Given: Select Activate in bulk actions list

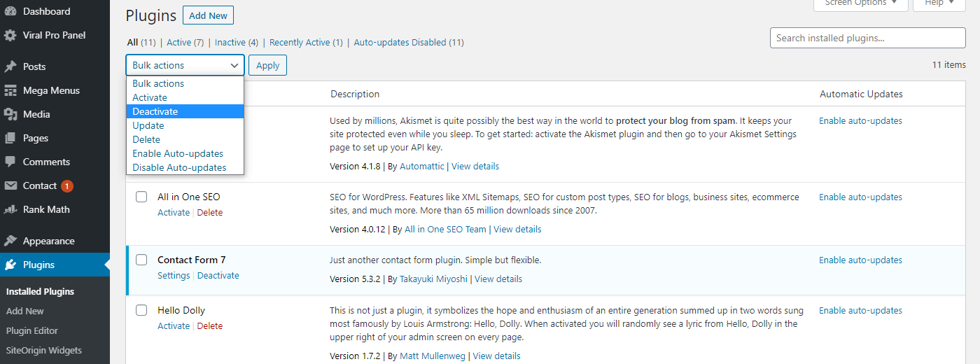Looking at the screenshot, I should [x=185, y=97].
